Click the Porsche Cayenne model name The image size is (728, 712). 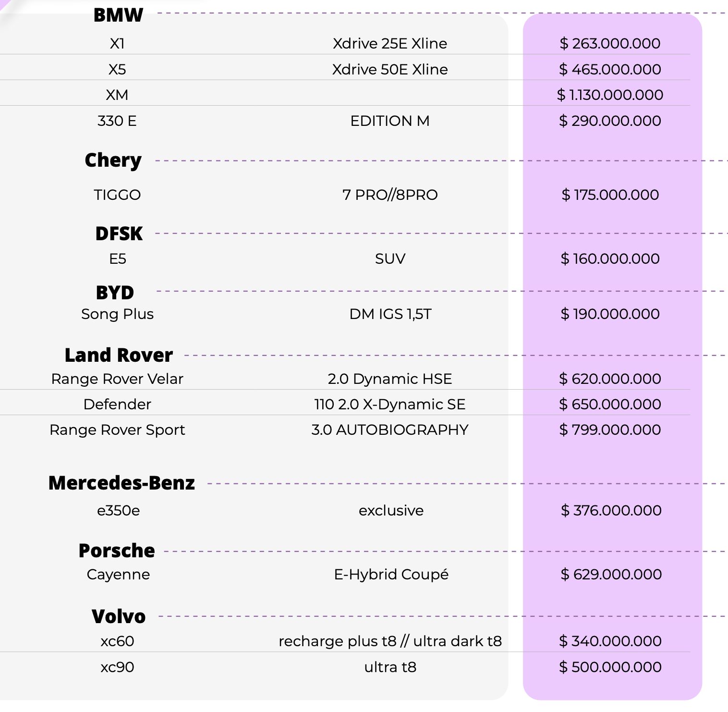(118, 575)
